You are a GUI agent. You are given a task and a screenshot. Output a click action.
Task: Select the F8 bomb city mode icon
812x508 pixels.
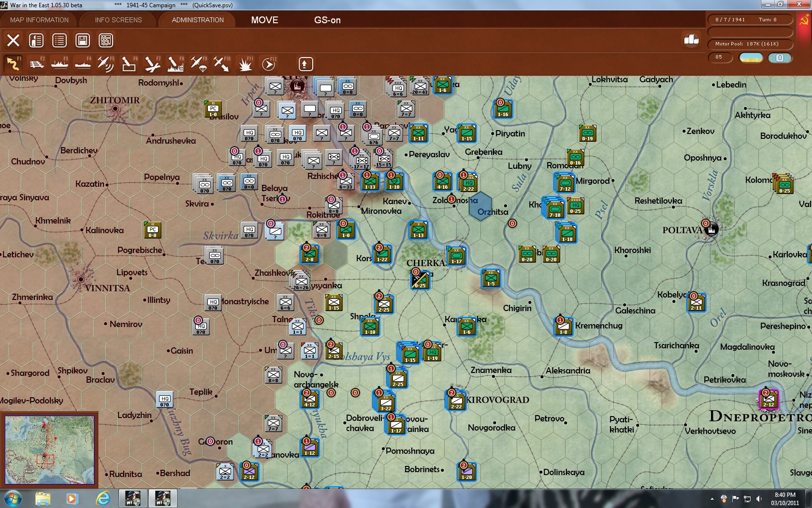[175, 63]
